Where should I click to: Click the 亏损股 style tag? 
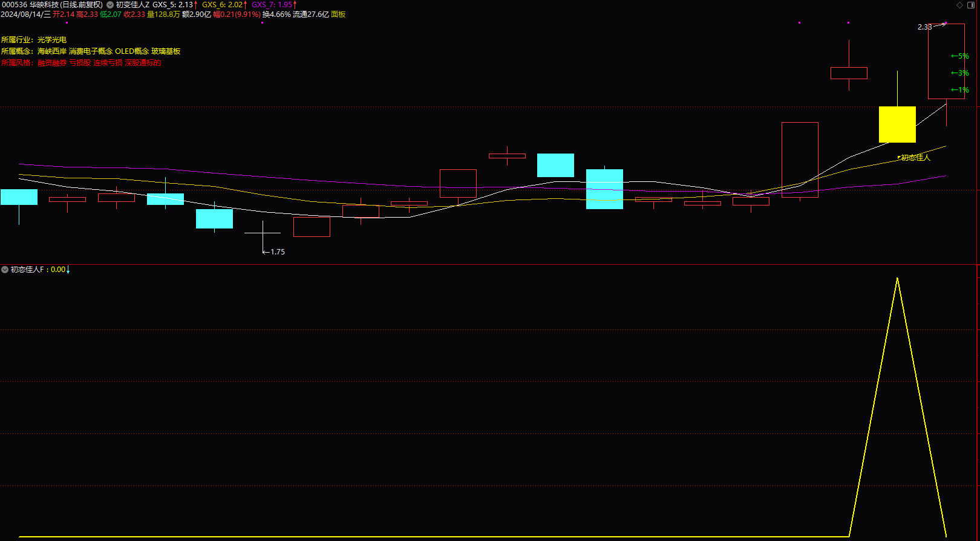[x=80, y=63]
